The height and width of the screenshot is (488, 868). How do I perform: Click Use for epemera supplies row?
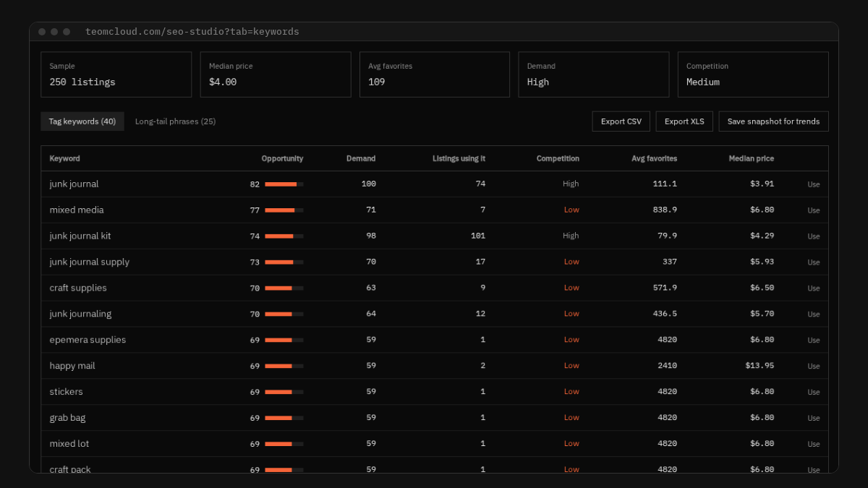pos(814,341)
